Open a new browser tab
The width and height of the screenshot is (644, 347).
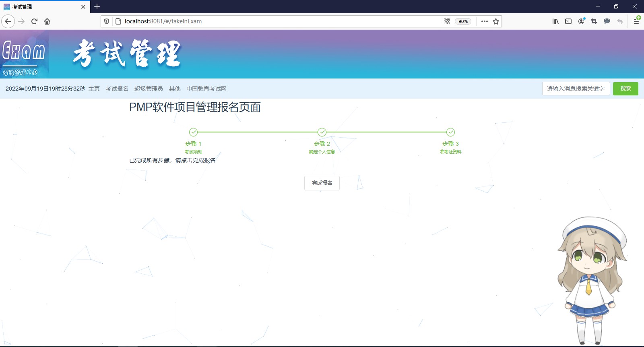point(97,6)
